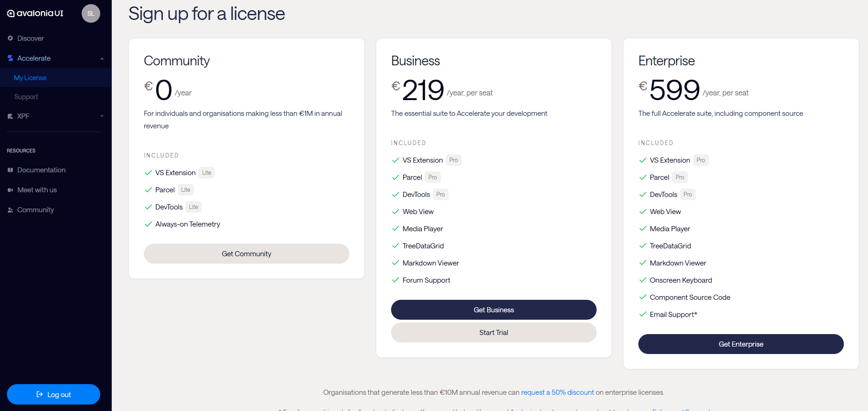Click the XPF sidebar icon
Image resolution: width=868 pixels, height=411 pixels.
pos(10,116)
